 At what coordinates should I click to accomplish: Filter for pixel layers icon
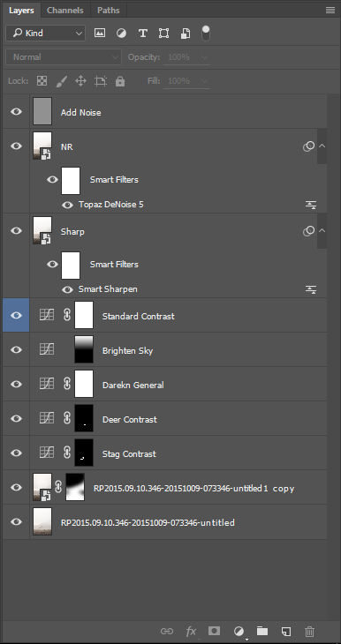click(100, 34)
